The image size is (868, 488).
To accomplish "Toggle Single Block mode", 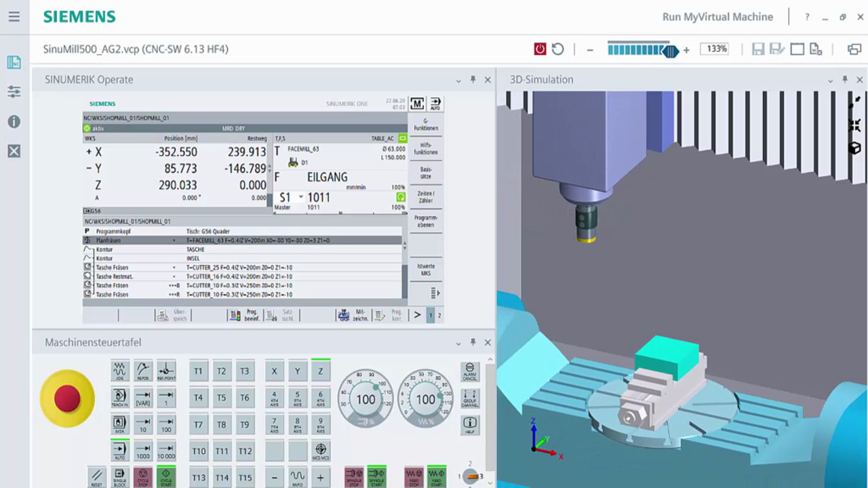I will tap(120, 476).
